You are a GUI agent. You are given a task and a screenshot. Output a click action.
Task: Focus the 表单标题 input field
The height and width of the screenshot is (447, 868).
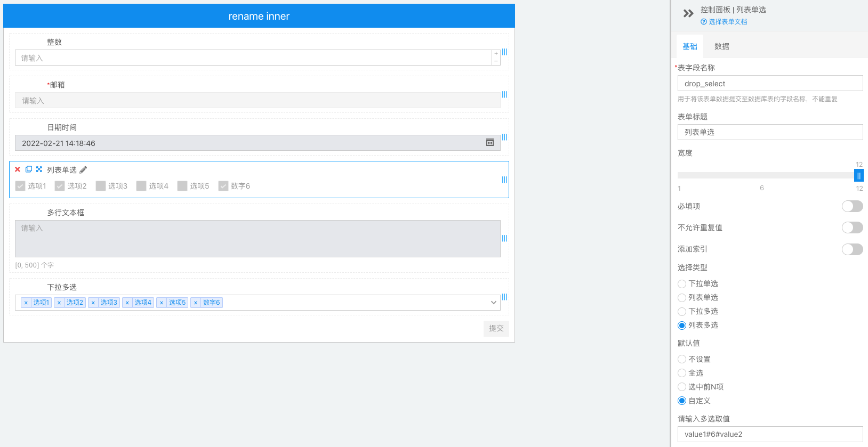tap(770, 132)
